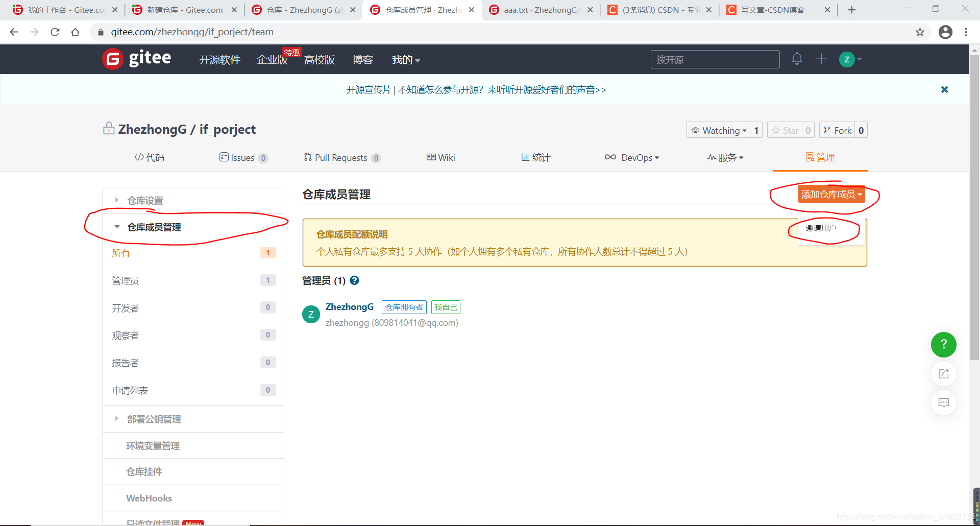
Task: Click the share floating icon
Action: coord(943,374)
